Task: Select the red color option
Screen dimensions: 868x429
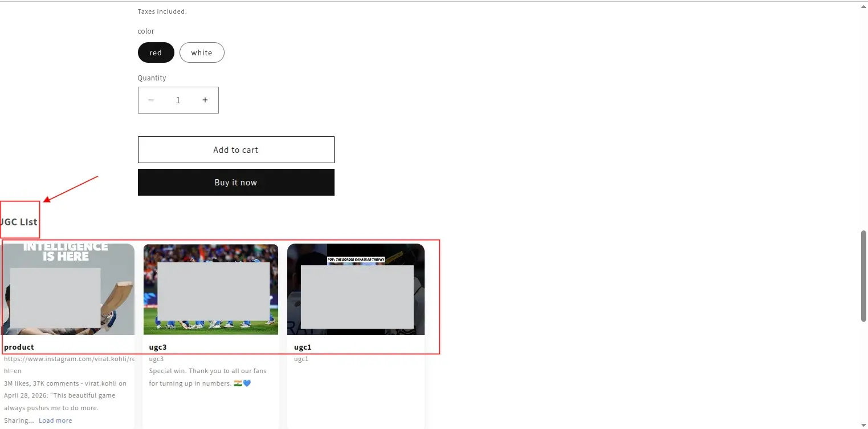Action: pyautogui.click(x=156, y=52)
